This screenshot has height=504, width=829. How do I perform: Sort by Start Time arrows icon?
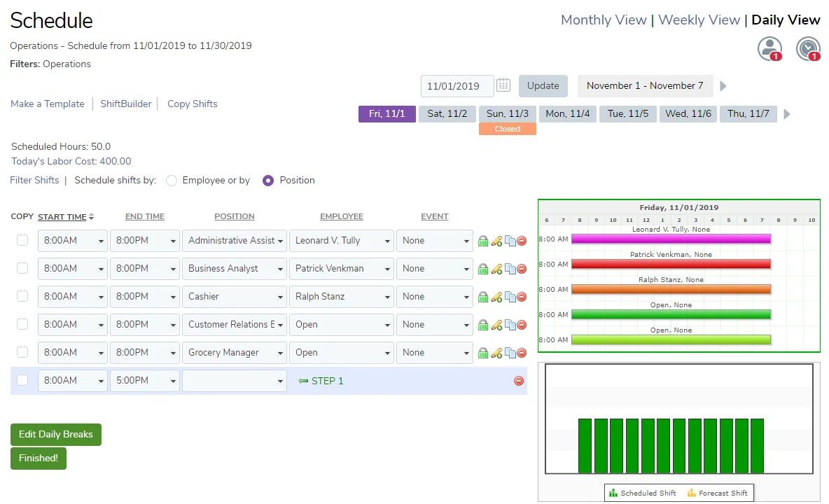tap(92, 216)
